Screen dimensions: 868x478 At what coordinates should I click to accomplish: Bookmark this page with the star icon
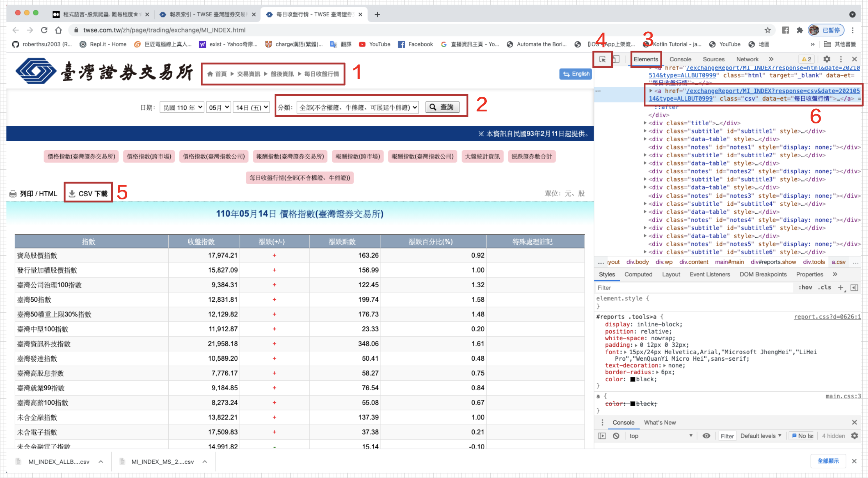[768, 30]
